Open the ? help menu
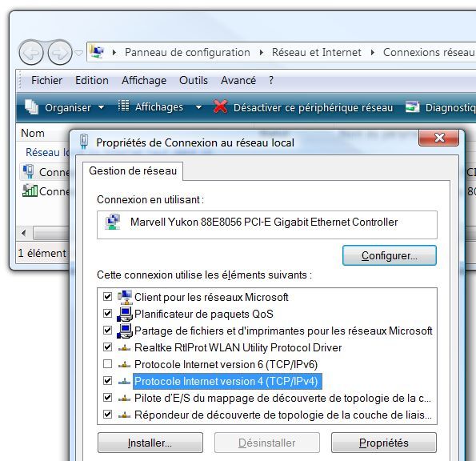This screenshot has height=461, width=476. [271, 81]
